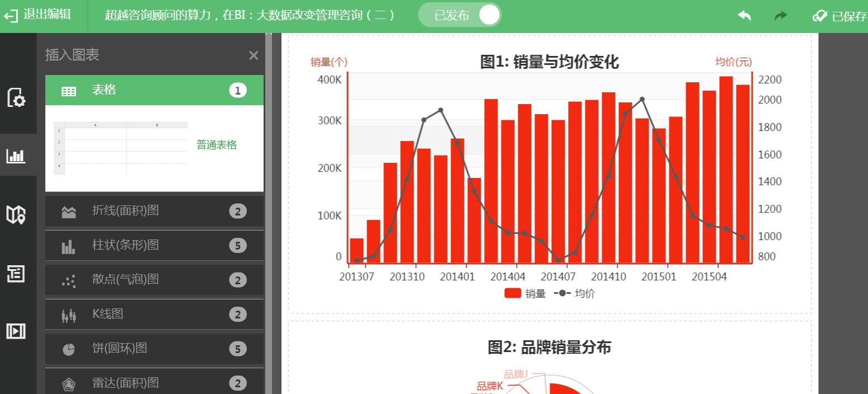Screen dimensions: 868x394
Task: Click the 400K y-axis label
Action: coord(330,79)
